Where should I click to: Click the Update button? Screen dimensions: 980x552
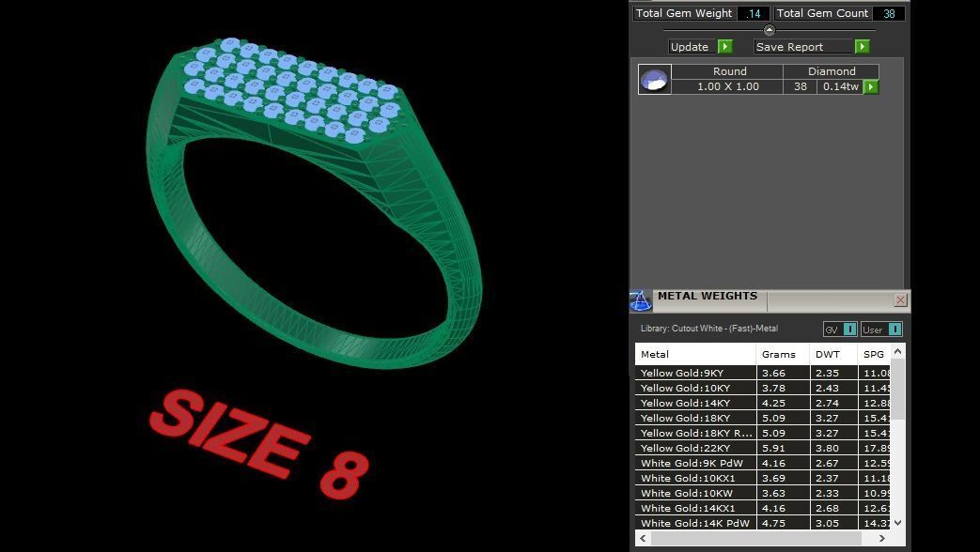[x=690, y=47]
